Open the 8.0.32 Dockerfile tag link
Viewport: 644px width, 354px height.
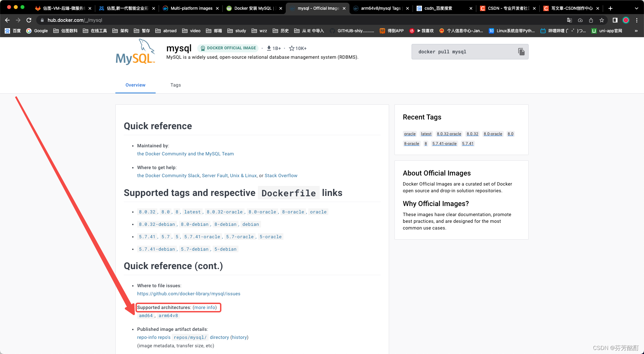(147, 212)
